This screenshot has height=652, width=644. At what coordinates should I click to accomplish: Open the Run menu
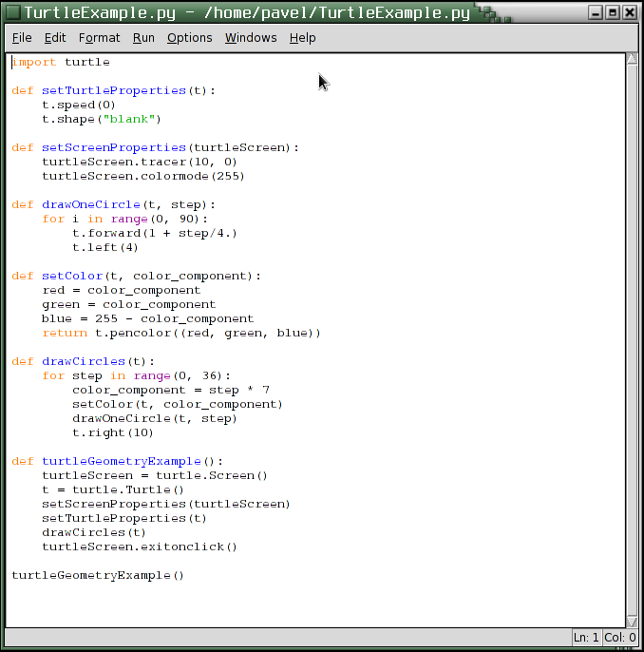(x=143, y=38)
